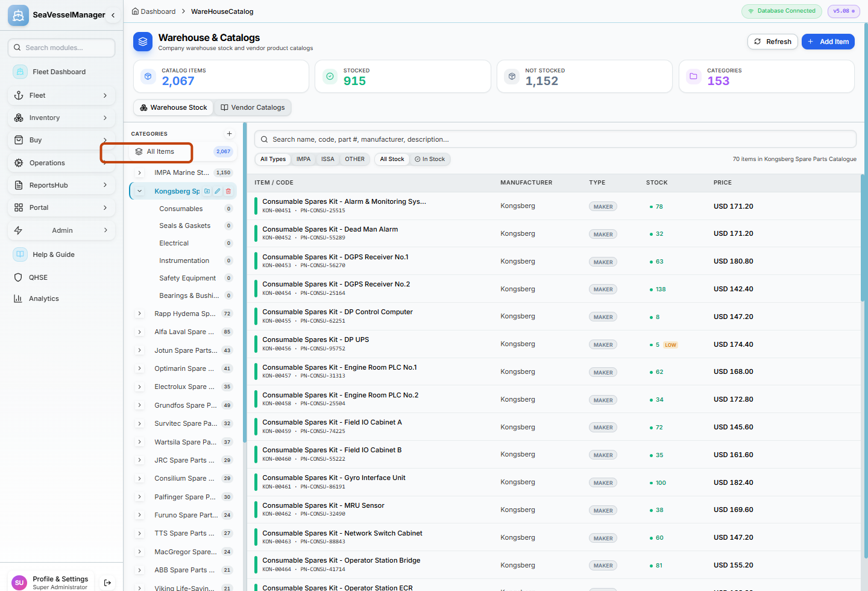This screenshot has width=868, height=591.
Task: Click the Categories folder icon
Action: 694,77
